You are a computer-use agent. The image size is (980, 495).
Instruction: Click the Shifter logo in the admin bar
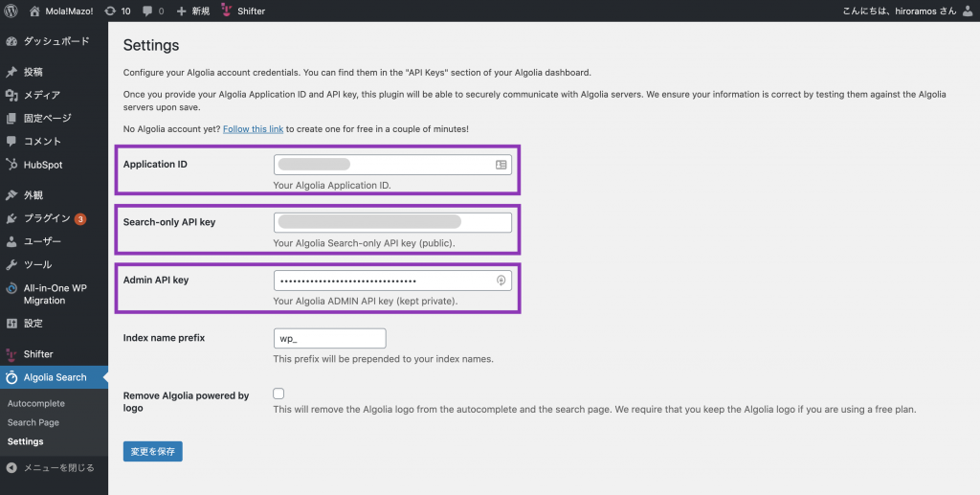coord(226,10)
